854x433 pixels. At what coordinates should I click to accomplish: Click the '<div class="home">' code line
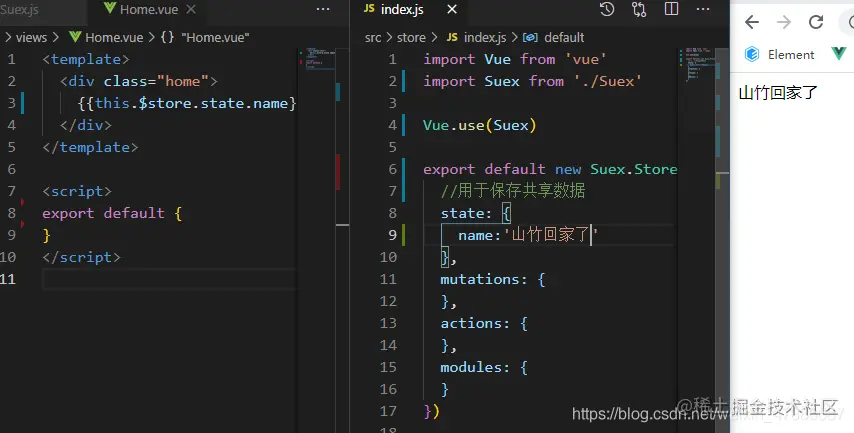pyautogui.click(x=138, y=81)
